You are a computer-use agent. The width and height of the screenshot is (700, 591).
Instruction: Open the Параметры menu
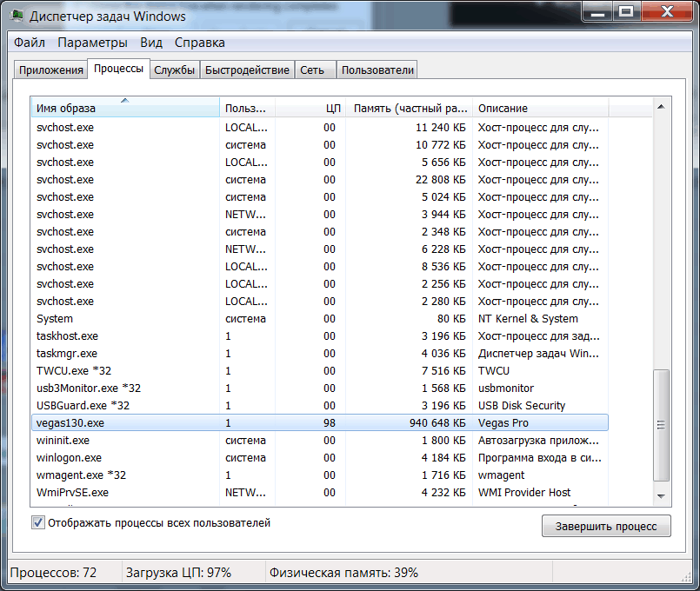pyautogui.click(x=92, y=43)
